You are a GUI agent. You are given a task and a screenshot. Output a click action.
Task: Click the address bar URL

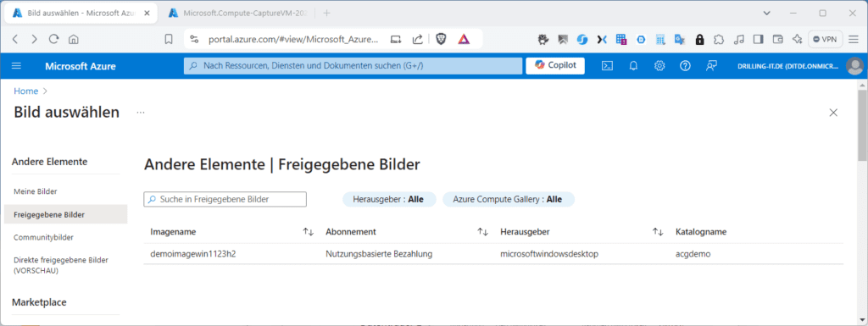point(293,39)
